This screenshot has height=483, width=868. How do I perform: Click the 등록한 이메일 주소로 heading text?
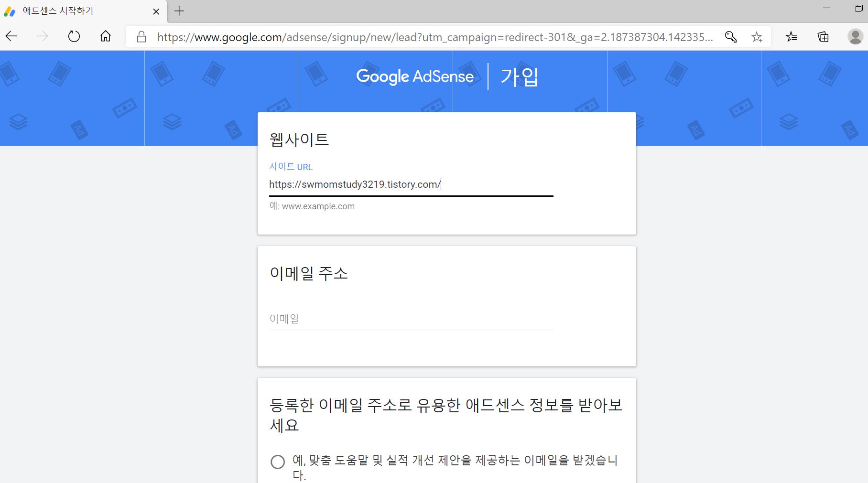(446, 415)
